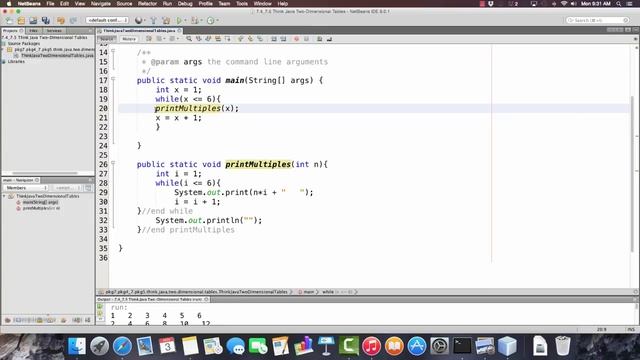Click the Redo toolbar icon
Viewport: 640px width, 360px height.
[73, 20]
